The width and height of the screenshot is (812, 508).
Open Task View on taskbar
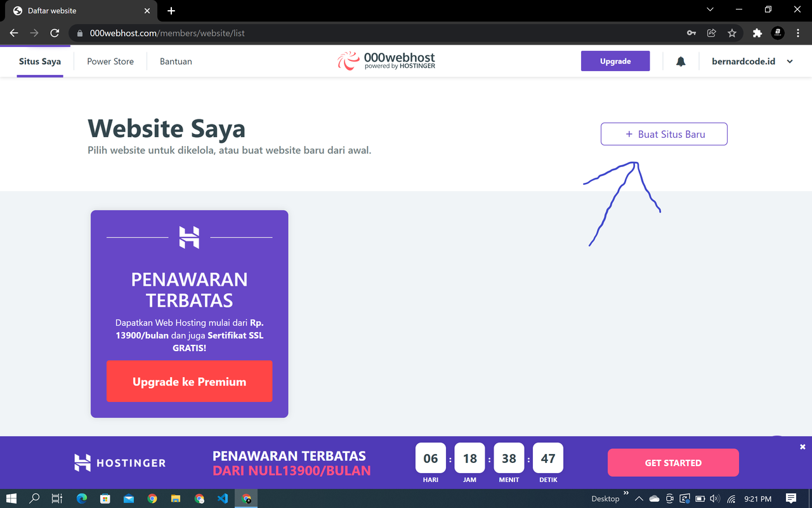pos(56,498)
